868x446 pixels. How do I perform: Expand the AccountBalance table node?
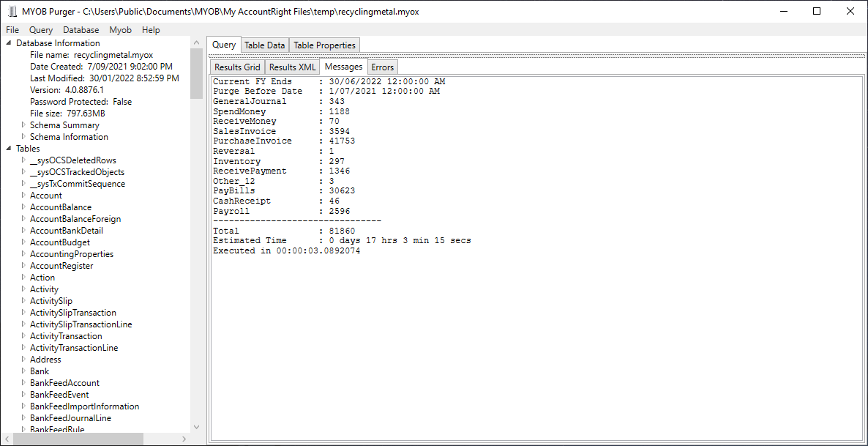click(x=23, y=207)
